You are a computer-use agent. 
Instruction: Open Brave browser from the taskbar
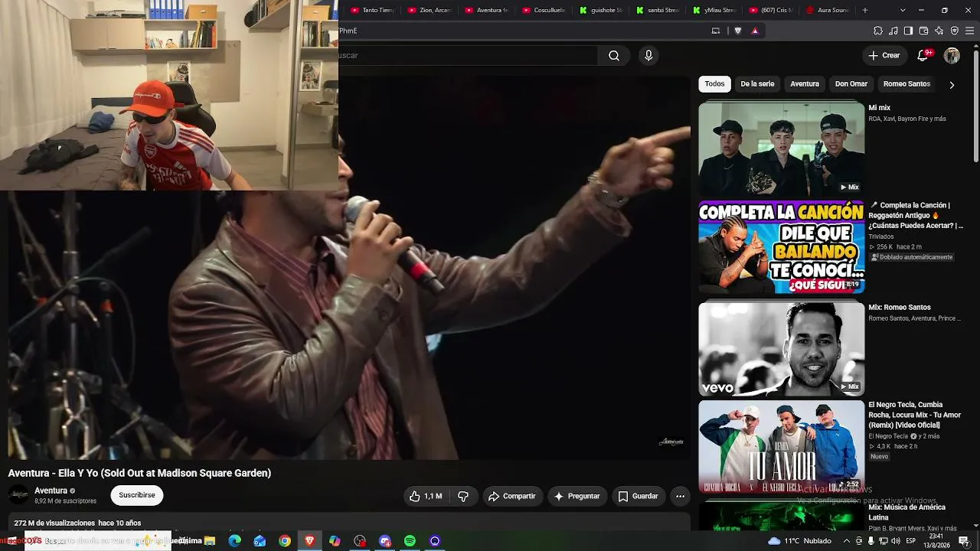pos(309,541)
